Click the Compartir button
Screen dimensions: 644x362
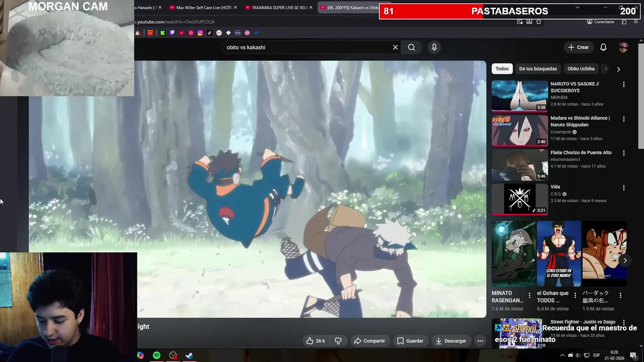[369, 341]
